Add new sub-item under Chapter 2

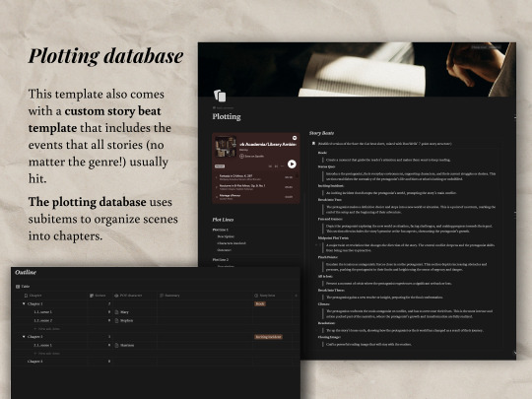click(x=47, y=354)
